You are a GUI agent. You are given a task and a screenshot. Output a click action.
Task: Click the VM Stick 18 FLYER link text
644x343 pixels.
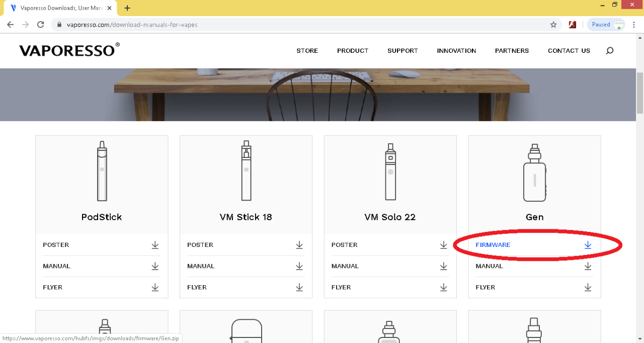click(197, 287)
